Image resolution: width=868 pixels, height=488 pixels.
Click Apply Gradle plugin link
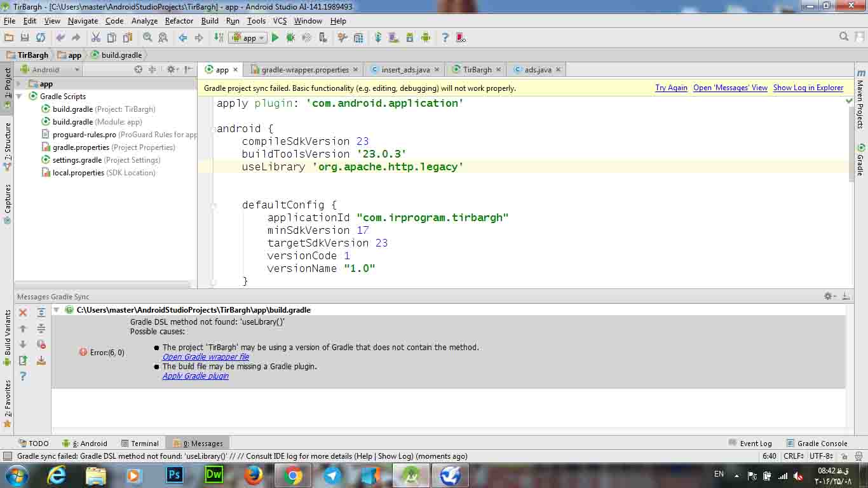[196, 376]
